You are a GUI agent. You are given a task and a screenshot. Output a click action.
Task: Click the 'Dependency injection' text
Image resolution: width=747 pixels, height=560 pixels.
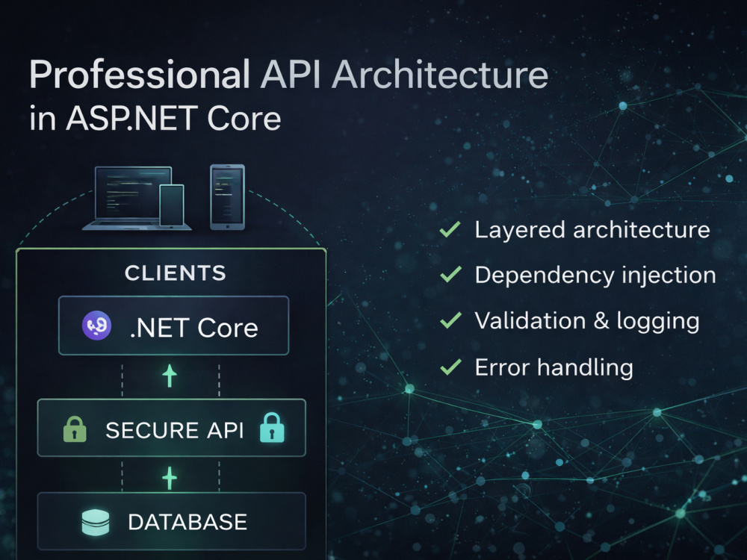[595, 276]
